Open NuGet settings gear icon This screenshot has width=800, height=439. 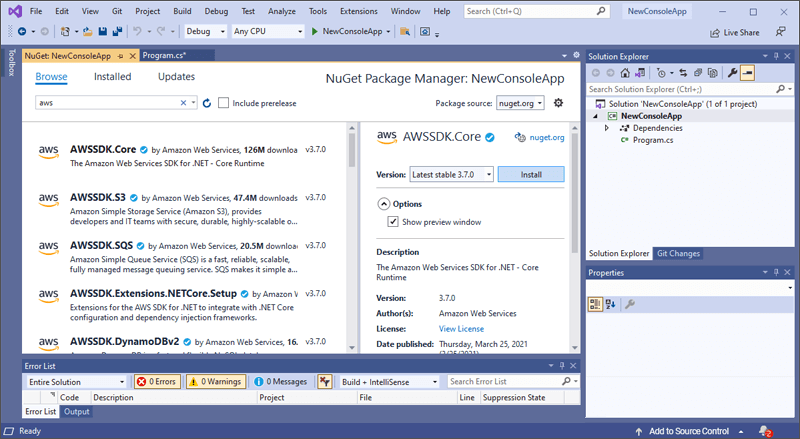(559, 103)
